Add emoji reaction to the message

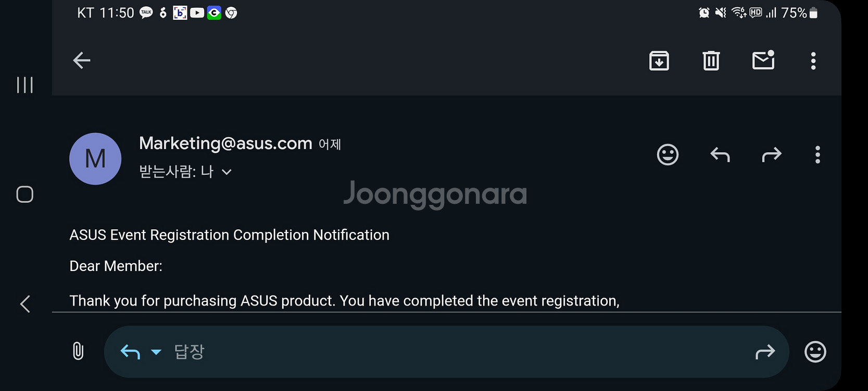coord(668,155)
